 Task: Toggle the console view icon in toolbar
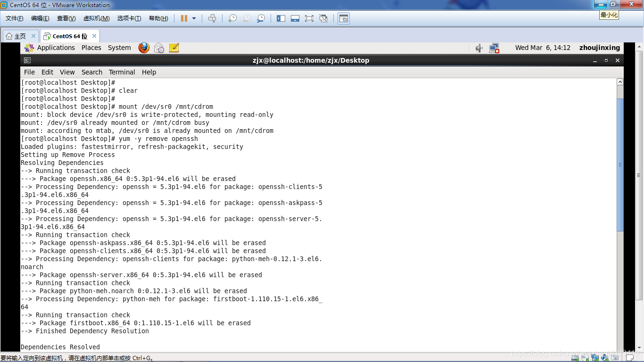[x=344, y=18]
